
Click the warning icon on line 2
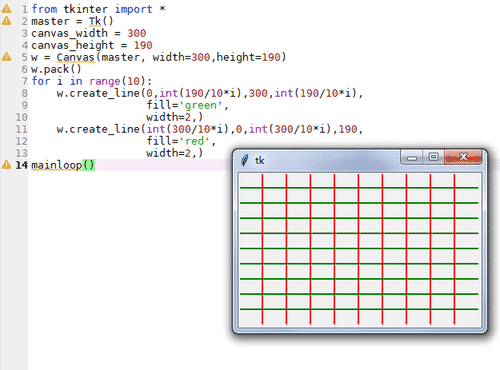(x=6, y=21)
